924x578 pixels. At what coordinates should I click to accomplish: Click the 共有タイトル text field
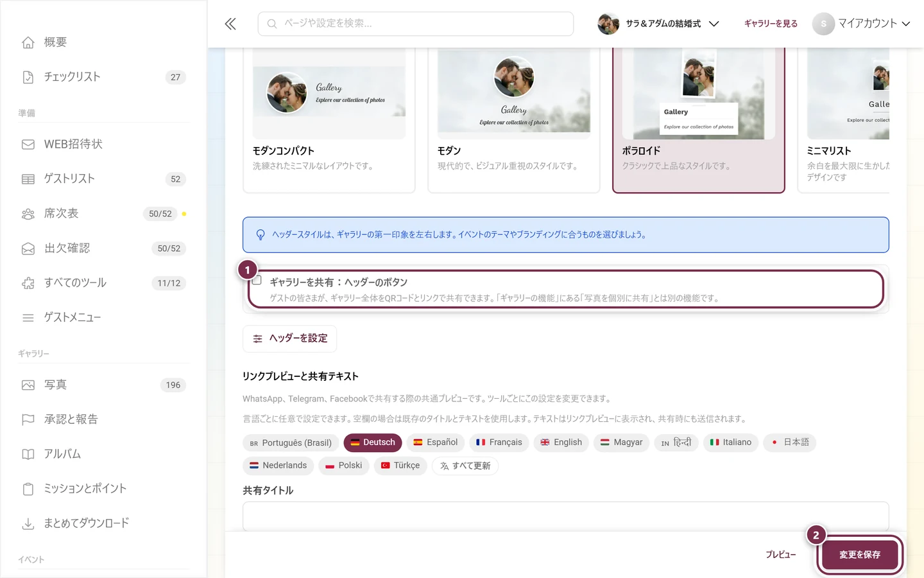pyautogui.click(x=566, y=516)
